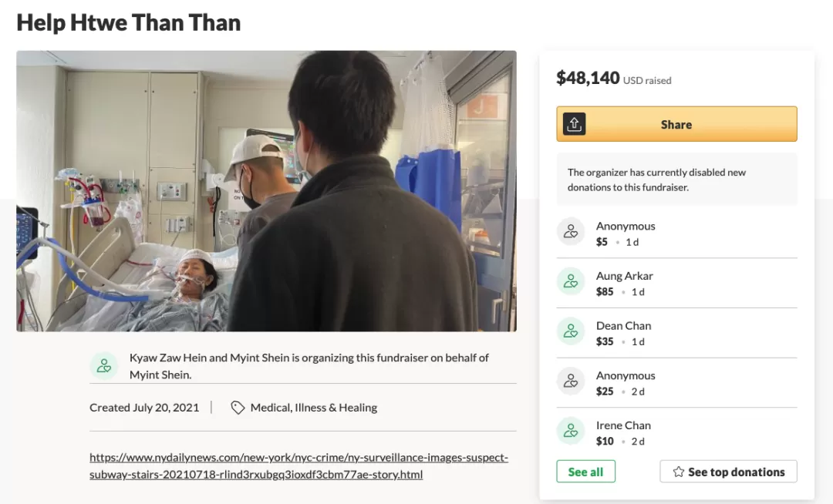Click the share upload icon
The width and height of the screenshot is (833, 504).
pos(574,124)
